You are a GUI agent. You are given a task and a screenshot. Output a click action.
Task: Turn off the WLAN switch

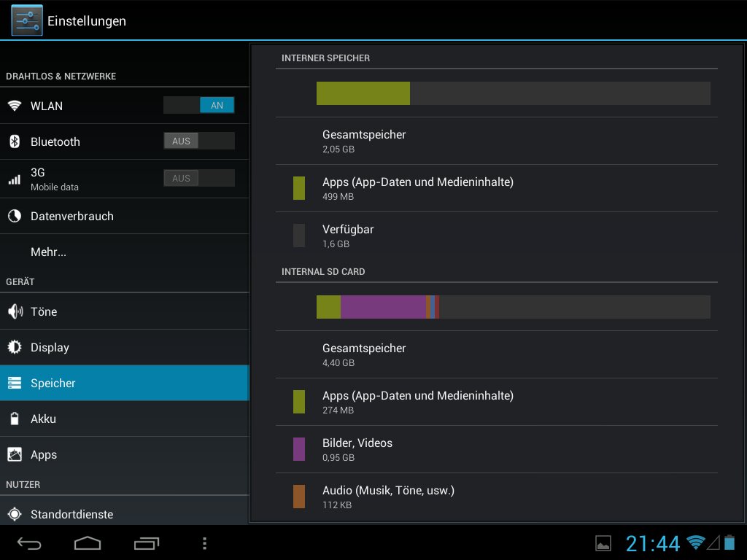click(x=198, y=105)
